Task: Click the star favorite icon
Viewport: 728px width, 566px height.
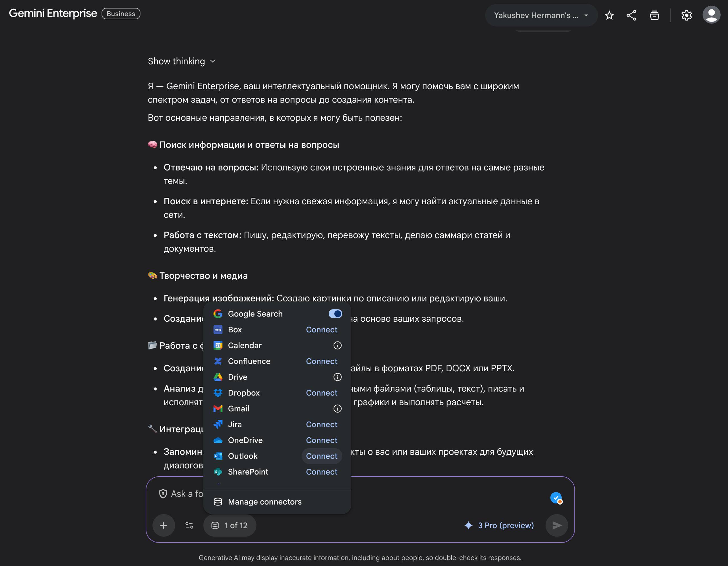Action: [x=609, y=15]
